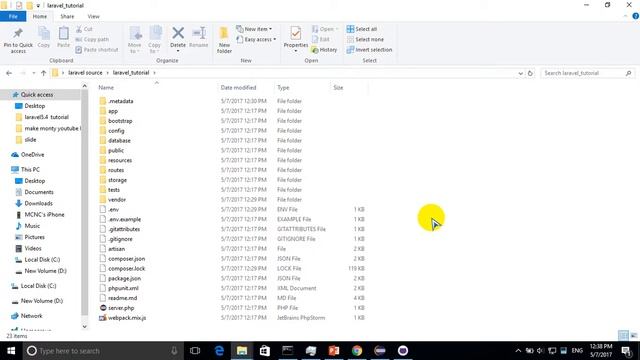Sort by the Type column header

[x=283, y=88]
